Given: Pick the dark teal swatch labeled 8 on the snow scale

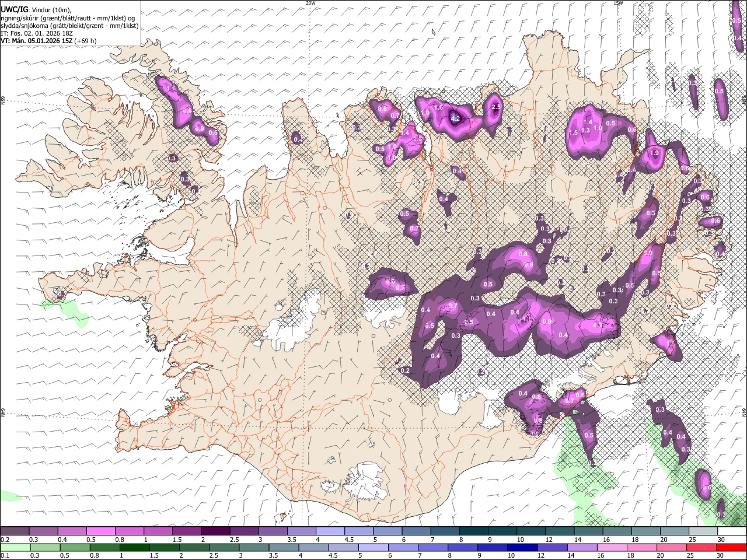Looking at the screenshot, I should click(x=473, y=531).
